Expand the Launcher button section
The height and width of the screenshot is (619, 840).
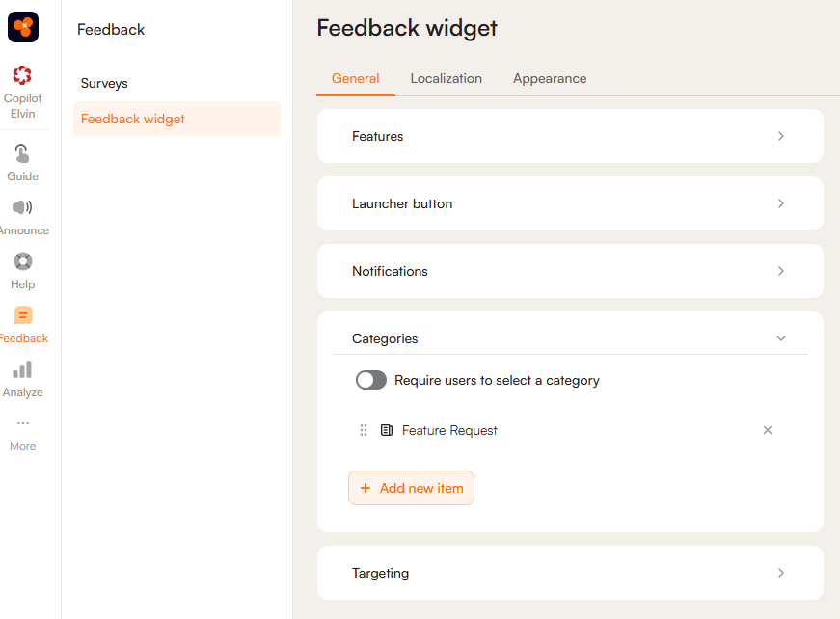(x=780, y=203)
